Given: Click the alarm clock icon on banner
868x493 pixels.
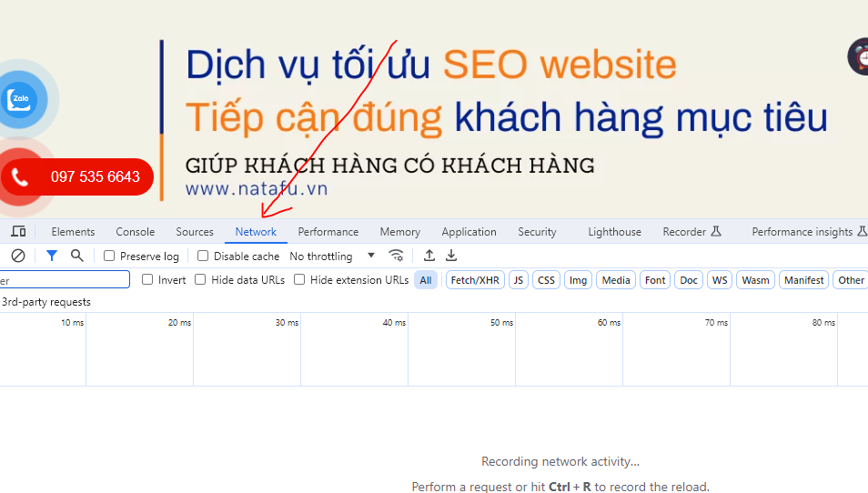Looking at the screenshot, I should (860, 56).
